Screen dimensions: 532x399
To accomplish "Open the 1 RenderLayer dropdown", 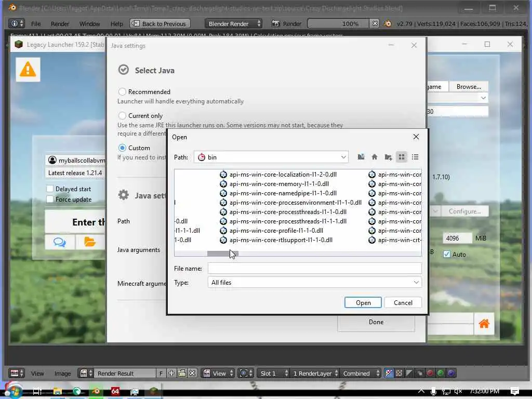I will 315,373.
